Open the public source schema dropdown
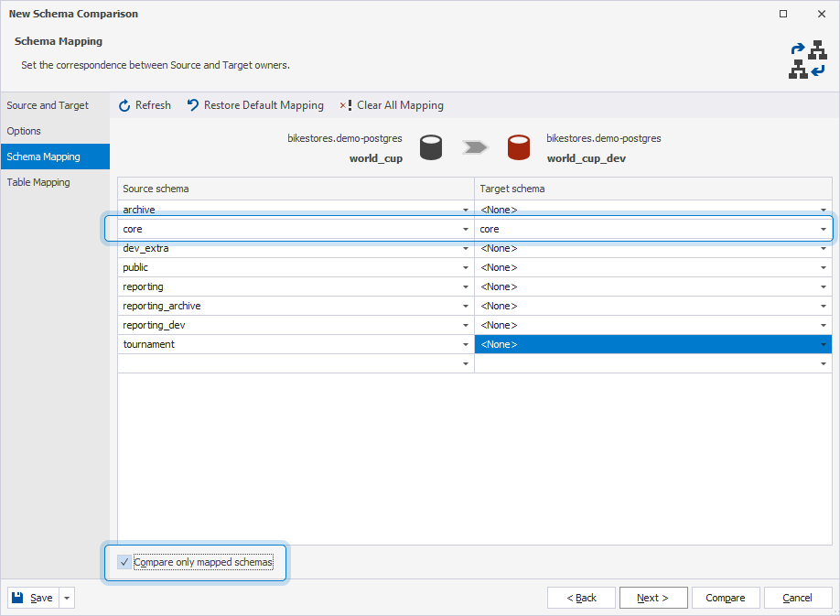Image resolution: width=840 pixels, height=616 pixels. [466, 268]
